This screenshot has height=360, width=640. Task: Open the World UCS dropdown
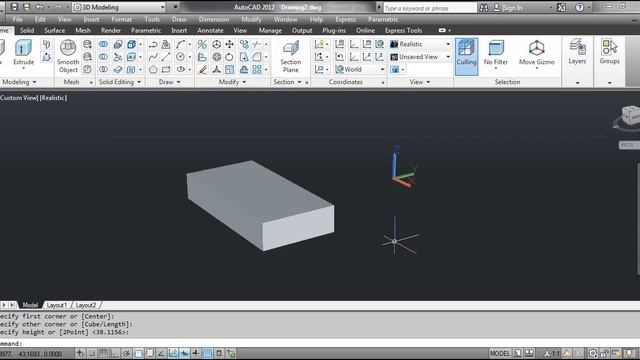(360, 69)
